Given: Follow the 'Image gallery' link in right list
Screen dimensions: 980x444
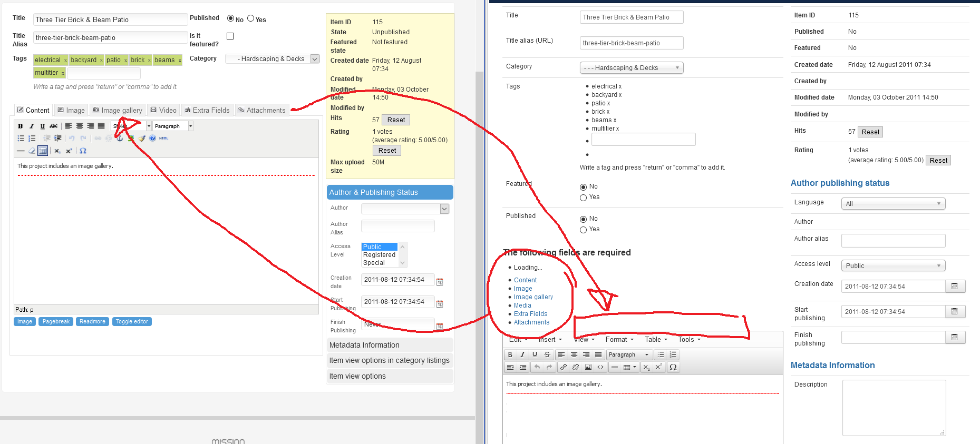Looking at the screenshot, I should click(533, 297).
